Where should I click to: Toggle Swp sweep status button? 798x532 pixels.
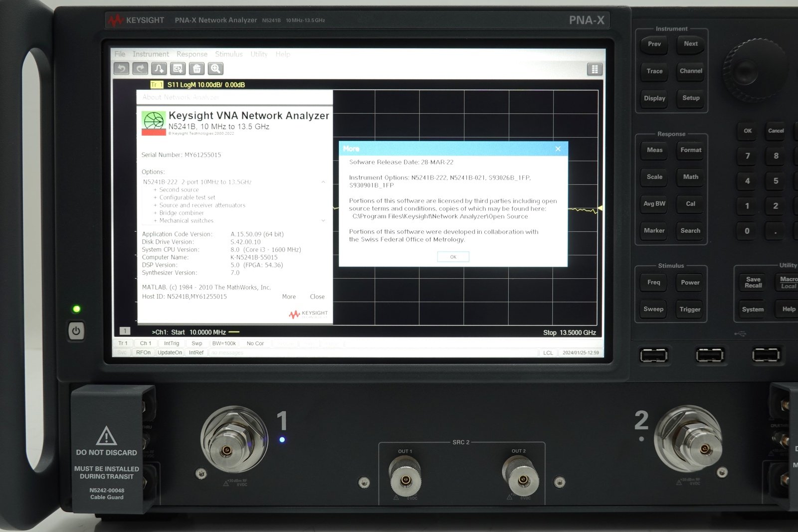click(x=197, y=344)
